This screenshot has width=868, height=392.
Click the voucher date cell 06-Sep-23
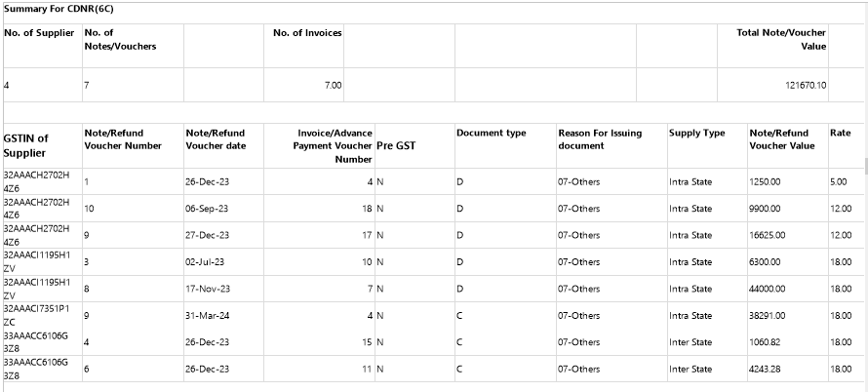click(207, 209)
